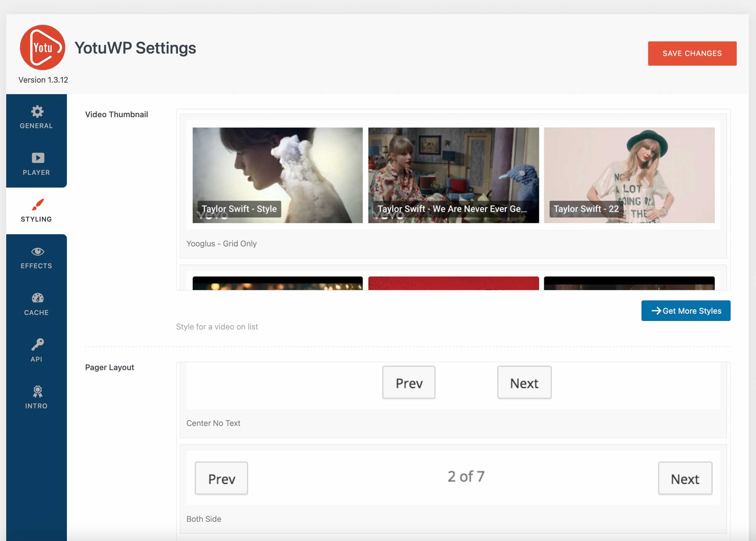Open Get More Styles

click(x=685, y=311)
